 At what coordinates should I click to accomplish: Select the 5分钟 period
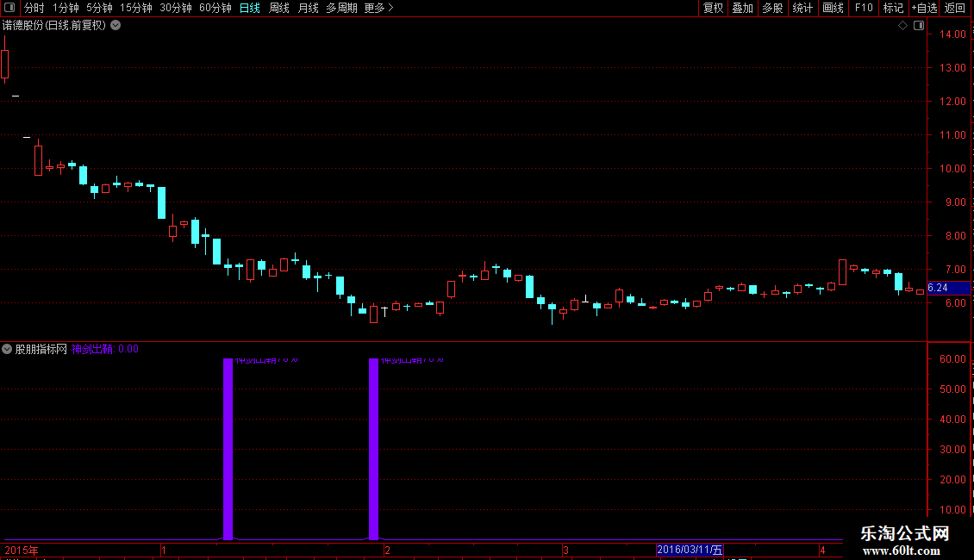click(99, 8)
